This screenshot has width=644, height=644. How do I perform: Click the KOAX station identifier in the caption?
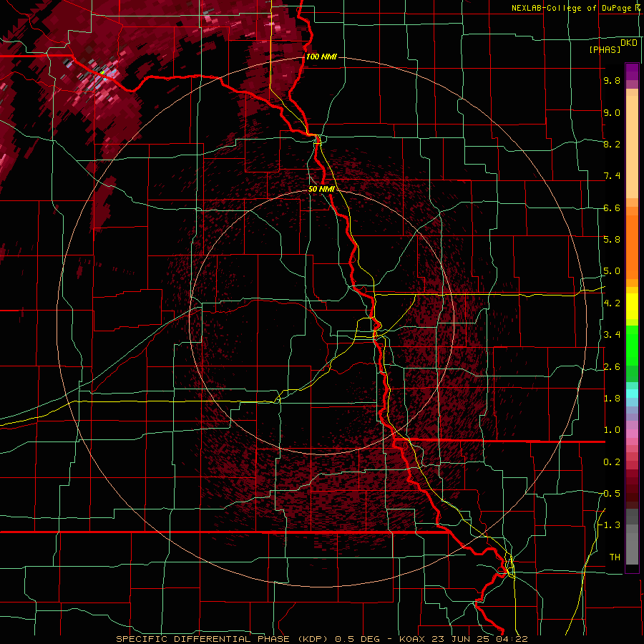click(413, 639)
